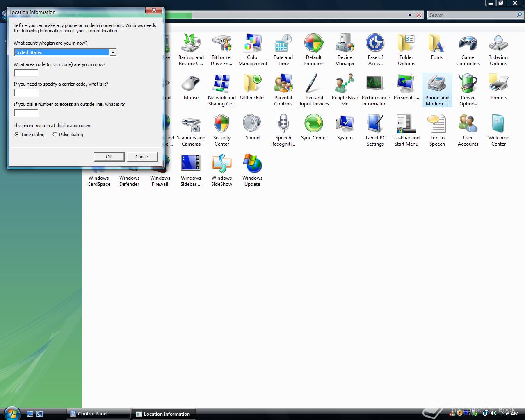
Task: Open Text to Speech
Action: tap(437, 130)
